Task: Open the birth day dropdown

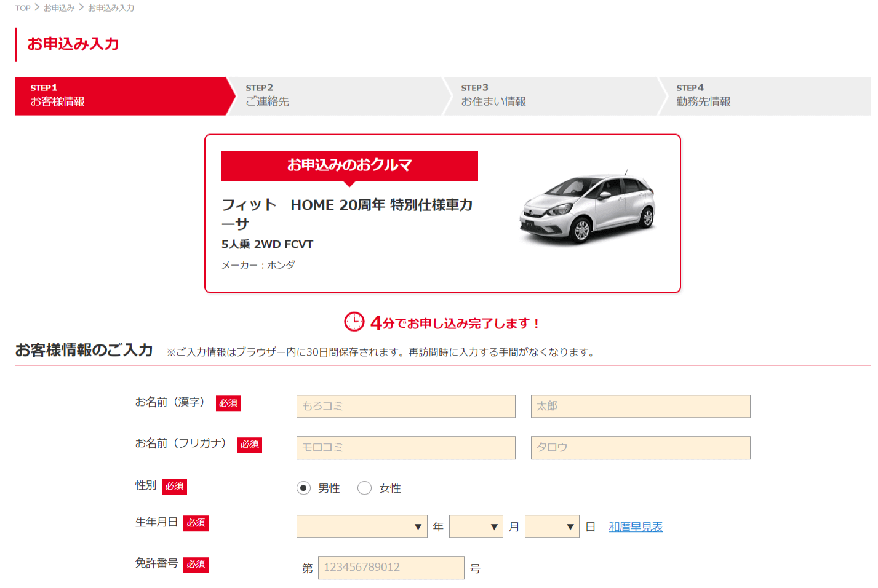Action: (552, 526)
